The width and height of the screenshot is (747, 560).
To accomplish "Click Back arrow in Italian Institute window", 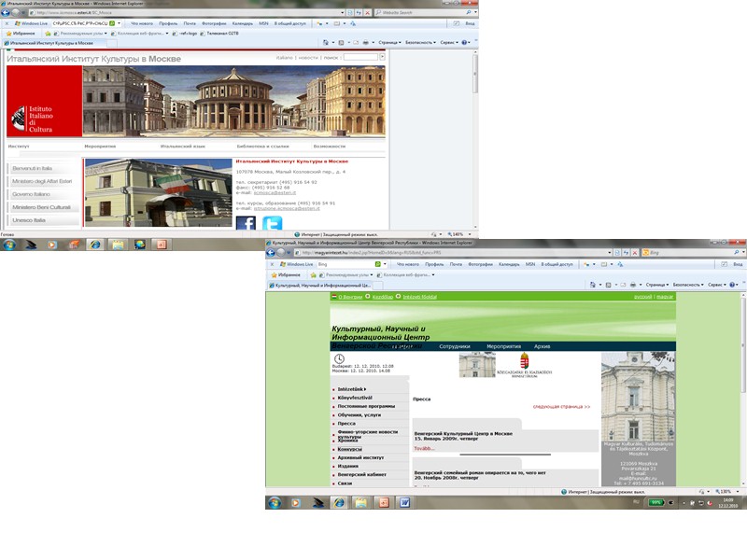I will pos(6,12).
